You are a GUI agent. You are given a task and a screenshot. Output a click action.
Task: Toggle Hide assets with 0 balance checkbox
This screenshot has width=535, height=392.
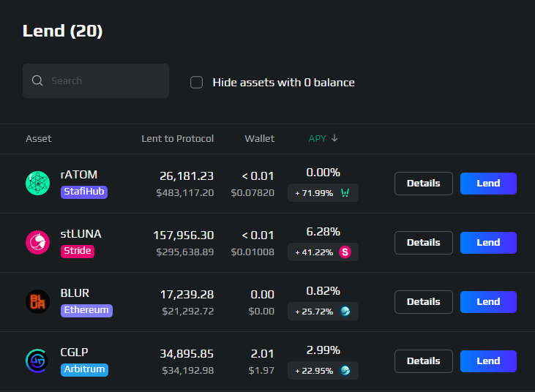pos(197,83)
